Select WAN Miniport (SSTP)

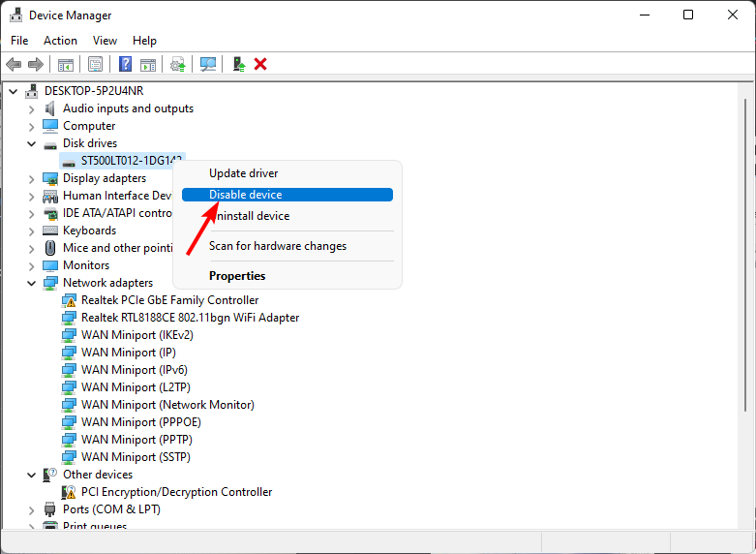click(136, 456)
